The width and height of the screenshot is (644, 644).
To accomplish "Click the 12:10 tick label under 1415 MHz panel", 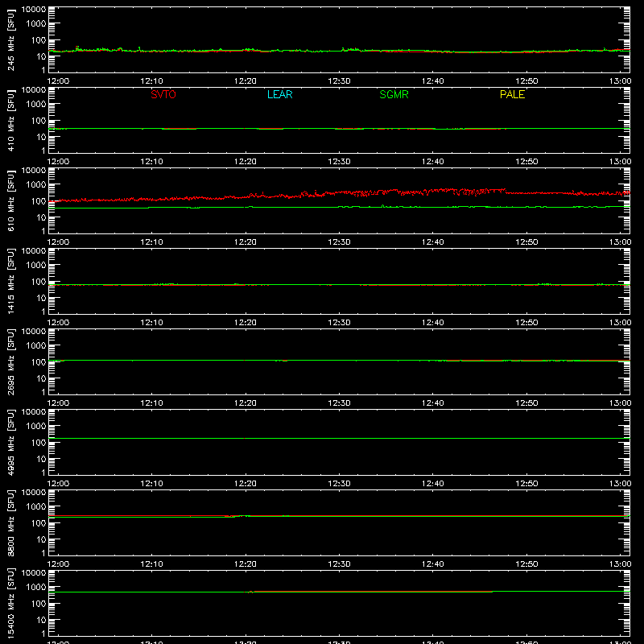I will point(151,323).
